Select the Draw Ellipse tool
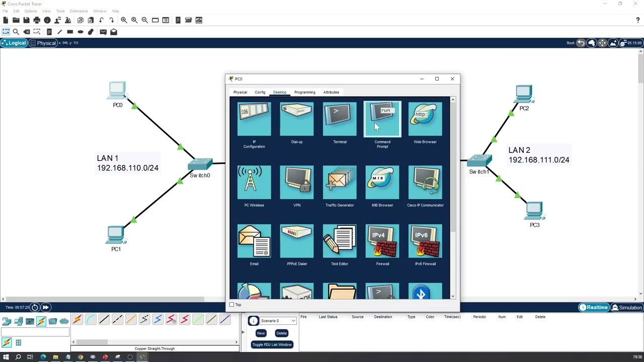This screenshot has height=362, width=644. click(x=80, y=32)
